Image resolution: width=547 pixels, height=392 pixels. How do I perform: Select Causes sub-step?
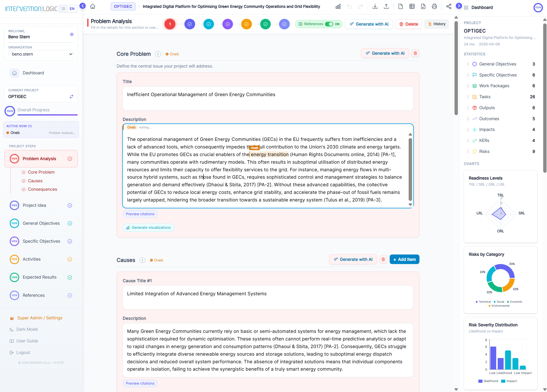click(x=35, y=181)
